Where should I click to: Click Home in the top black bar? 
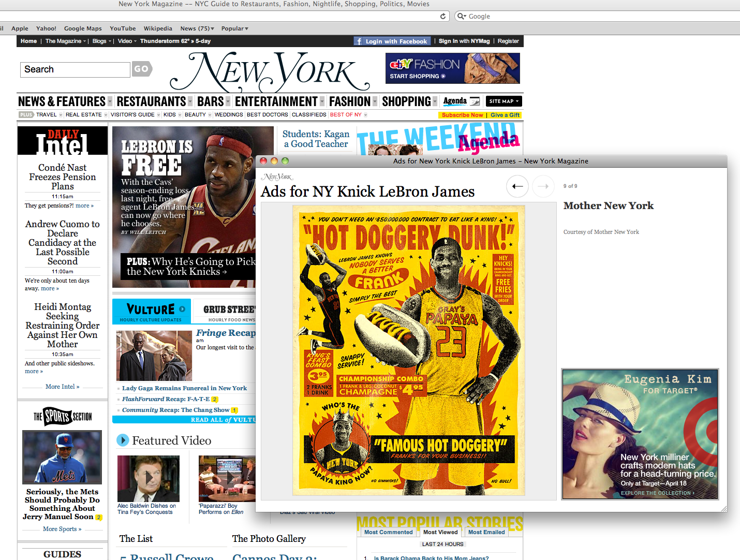click(28, 41)
